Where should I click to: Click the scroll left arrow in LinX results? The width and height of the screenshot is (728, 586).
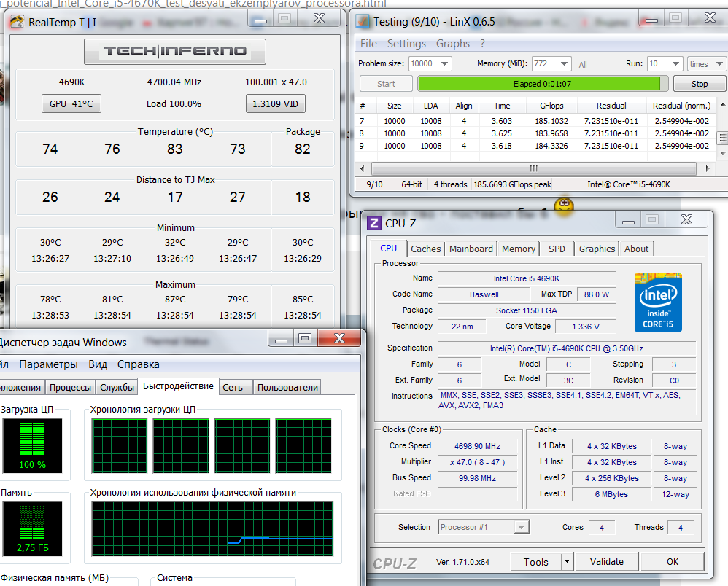(x=362, y=168)
